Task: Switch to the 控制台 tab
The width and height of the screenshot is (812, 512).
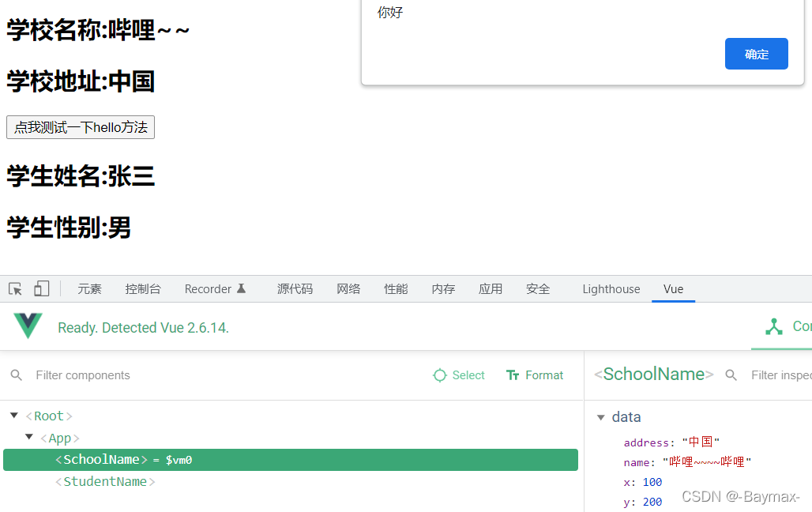Action: coord(143,288)
